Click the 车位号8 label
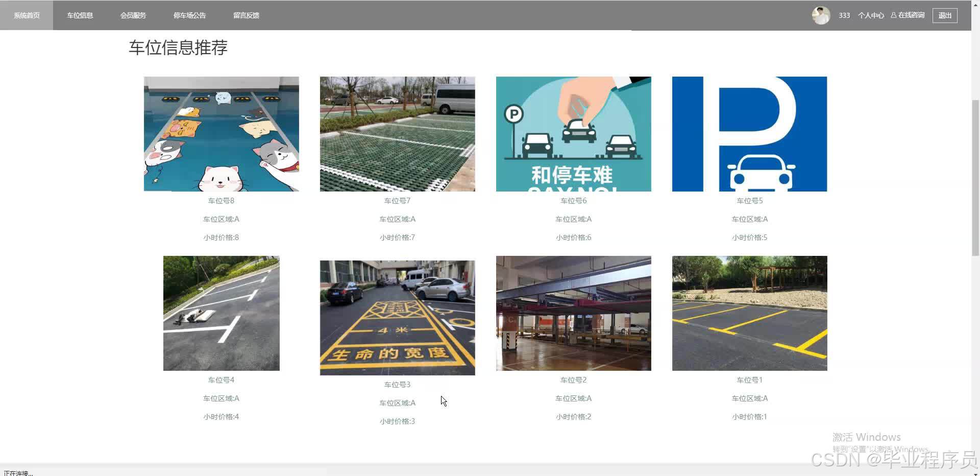This screenshot has width=980, height=476. coord(221,201)
